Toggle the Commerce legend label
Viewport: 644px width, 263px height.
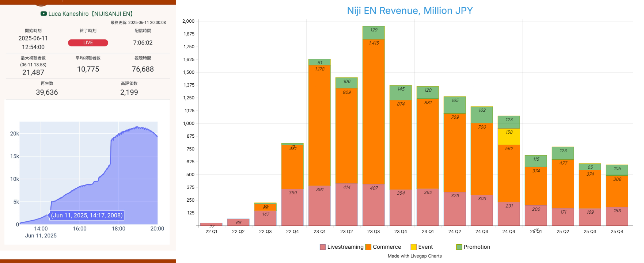[387, 247]
